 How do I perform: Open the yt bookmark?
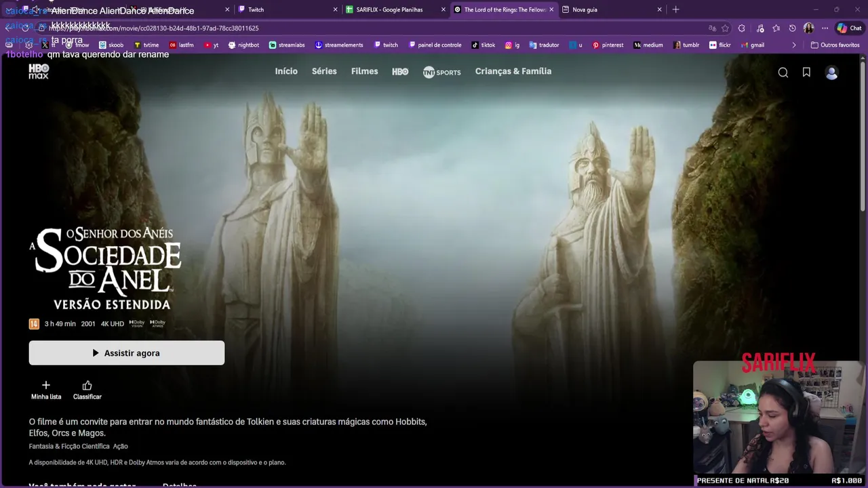tap(212, 45)
